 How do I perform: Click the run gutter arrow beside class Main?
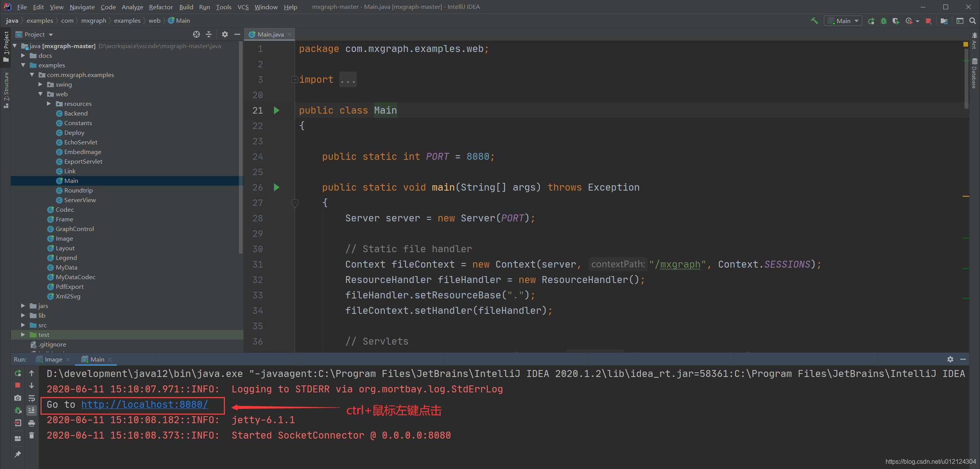tap(276, 111)
